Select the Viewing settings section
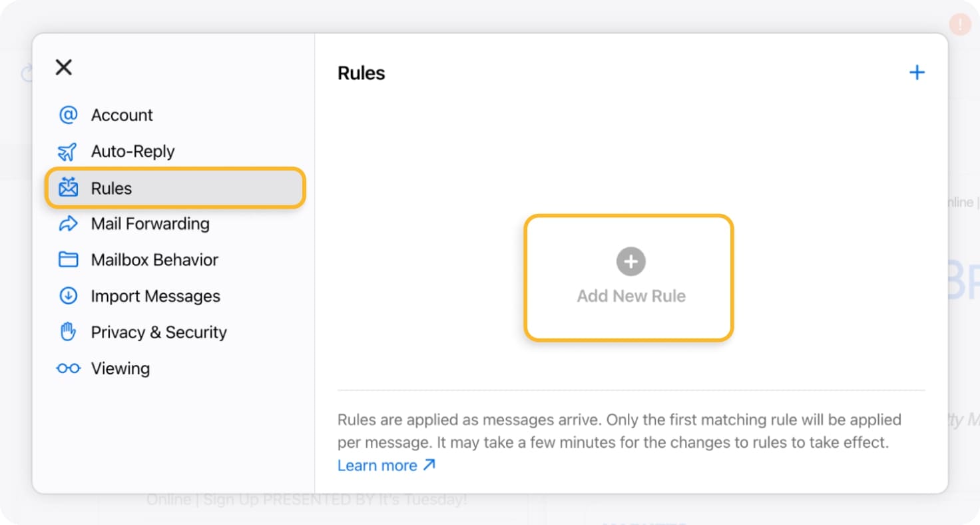 [x=120, y=368]
